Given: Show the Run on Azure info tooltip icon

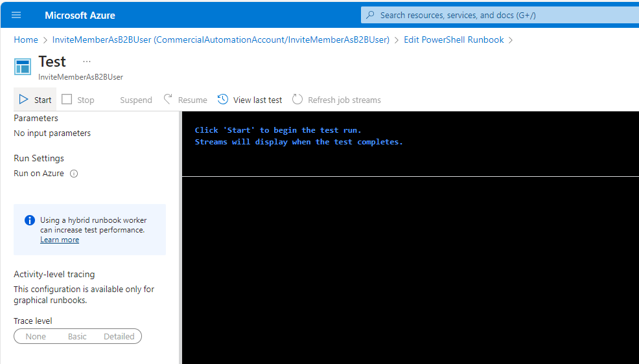Looking at the screenshot, I should [x=74, y=174].
